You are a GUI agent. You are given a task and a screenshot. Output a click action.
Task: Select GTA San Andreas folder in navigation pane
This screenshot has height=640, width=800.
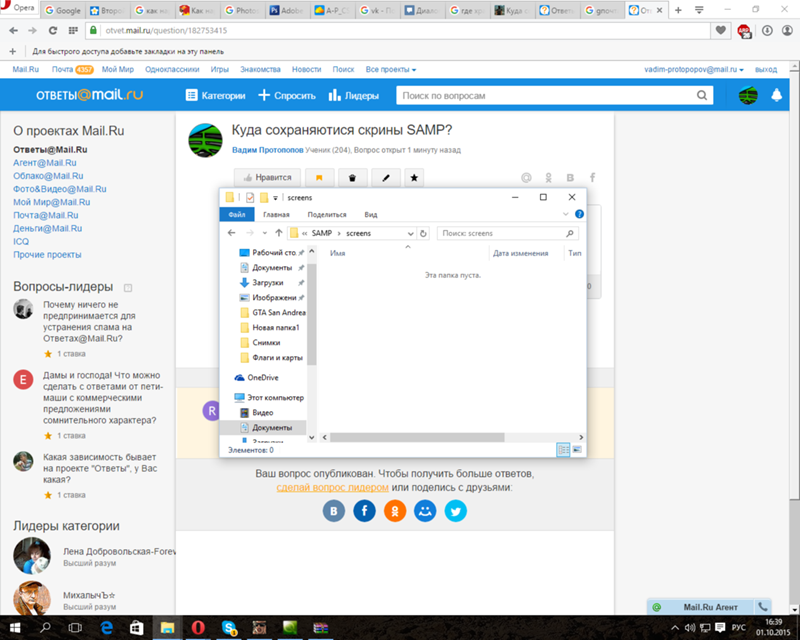272,312
